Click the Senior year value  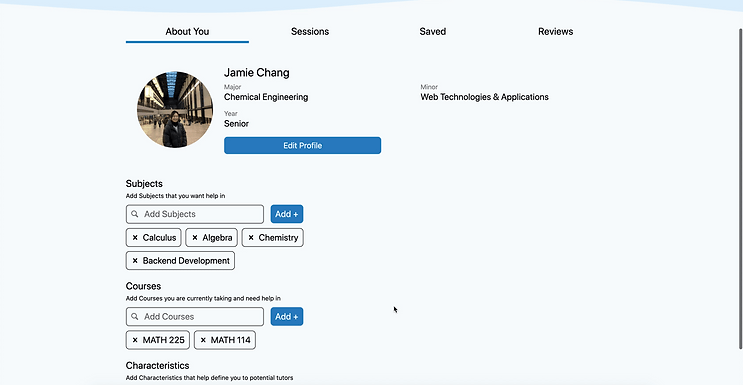tap(236, 124)
